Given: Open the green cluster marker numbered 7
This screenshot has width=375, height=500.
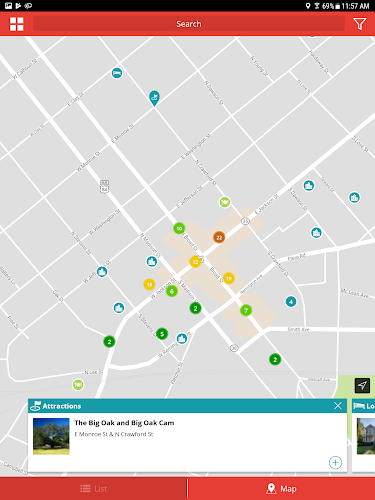Looking at the screenshot, I should pos(246,310).
